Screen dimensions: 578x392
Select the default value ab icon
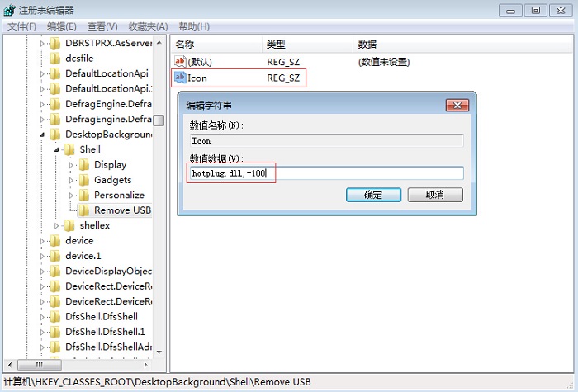(180, 61)
